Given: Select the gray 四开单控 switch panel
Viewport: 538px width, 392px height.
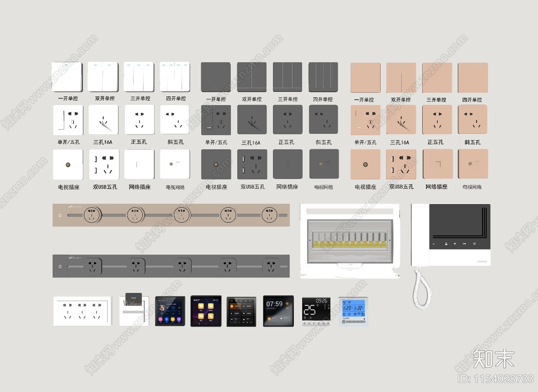Looking at the screenshot, I should click(x=323, y=77).
